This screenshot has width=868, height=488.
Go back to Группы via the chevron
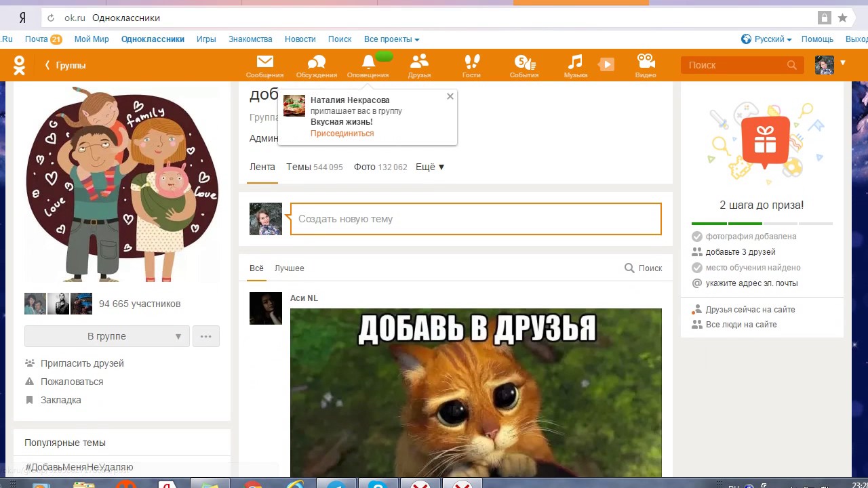tap(65, 65)
